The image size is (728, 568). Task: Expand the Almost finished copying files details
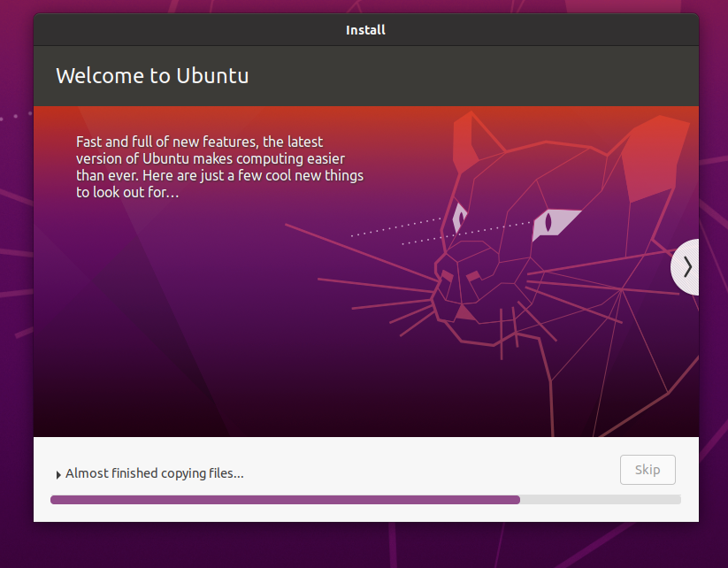coord(58,473)
